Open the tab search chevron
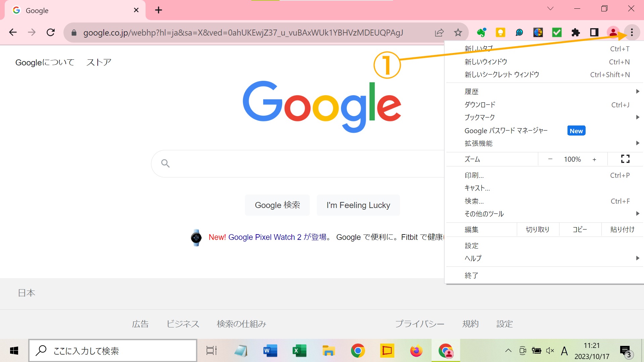The height and width of the screenshot is (362, 644). [x=550, y=9]
